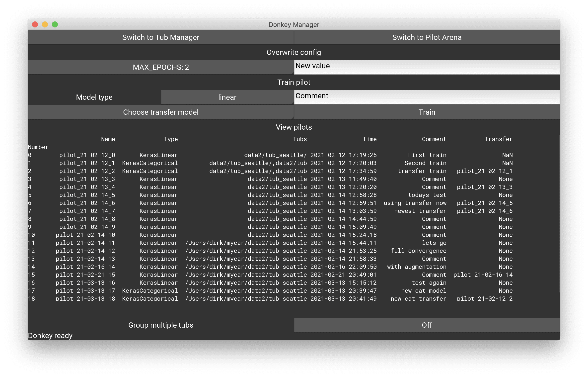The width and height of the screenshot is (588, 377).
Task: Select pilot_21-02-12_0 row in table
Action: [x=294, y=155]
